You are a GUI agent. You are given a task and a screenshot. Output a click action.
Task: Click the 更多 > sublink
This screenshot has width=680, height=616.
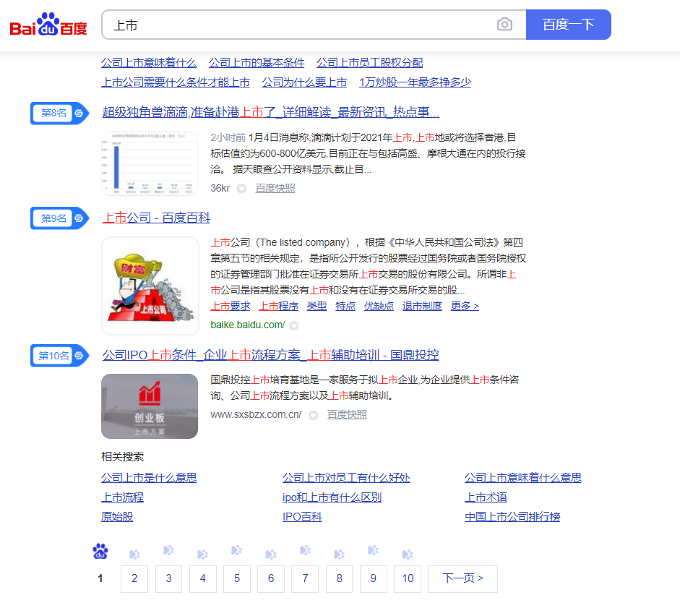(x=465, y=307)
